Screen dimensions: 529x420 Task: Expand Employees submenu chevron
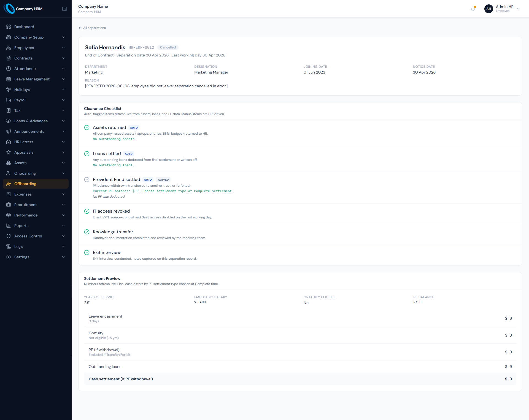pyautogui.click(x=63, y=48)
